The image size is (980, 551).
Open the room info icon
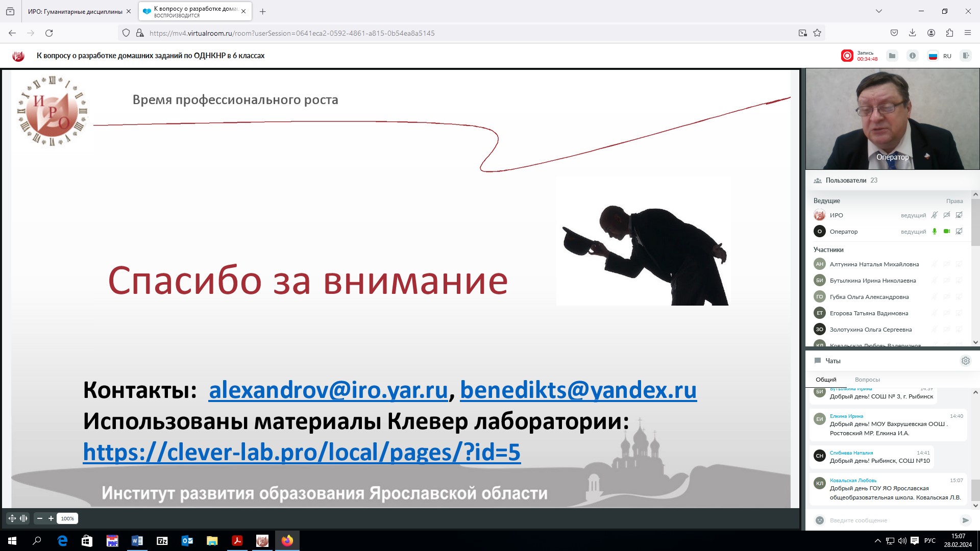pyautogui.click(x=912, y=56)
